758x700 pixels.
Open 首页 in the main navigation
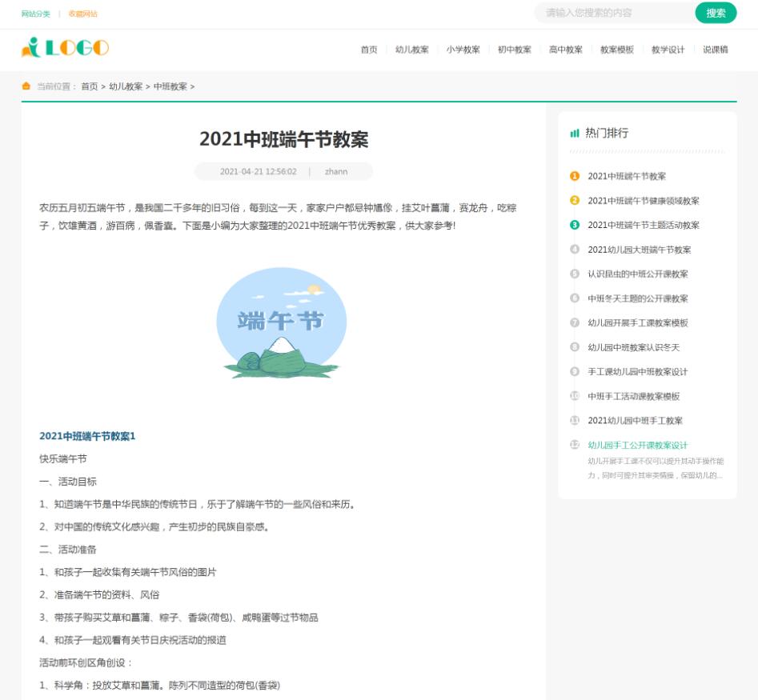point(368,50)
